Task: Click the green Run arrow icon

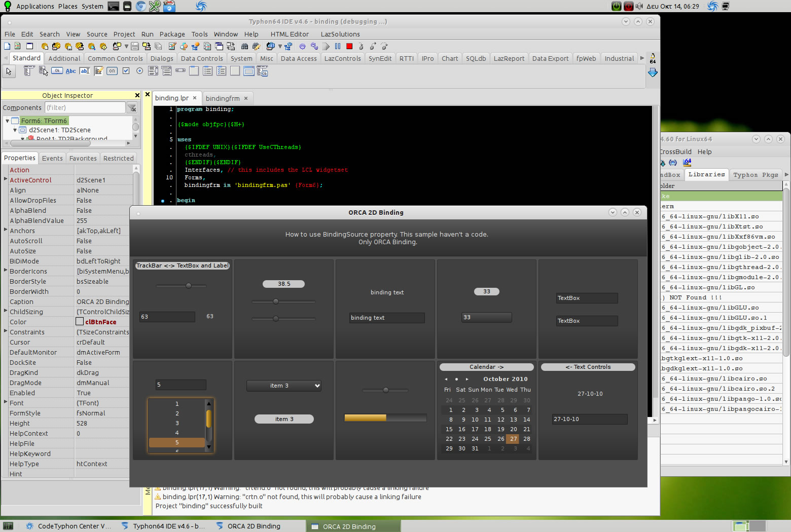Action: point(326,46)
